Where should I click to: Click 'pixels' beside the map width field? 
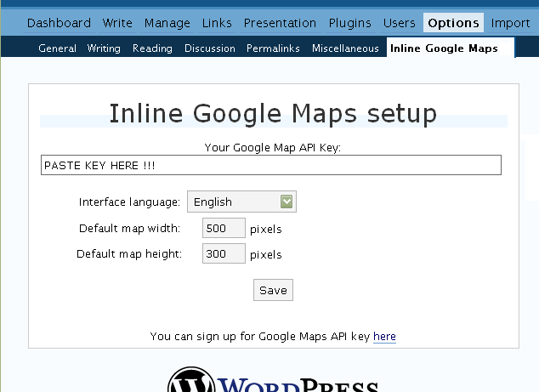pos(266,229)
